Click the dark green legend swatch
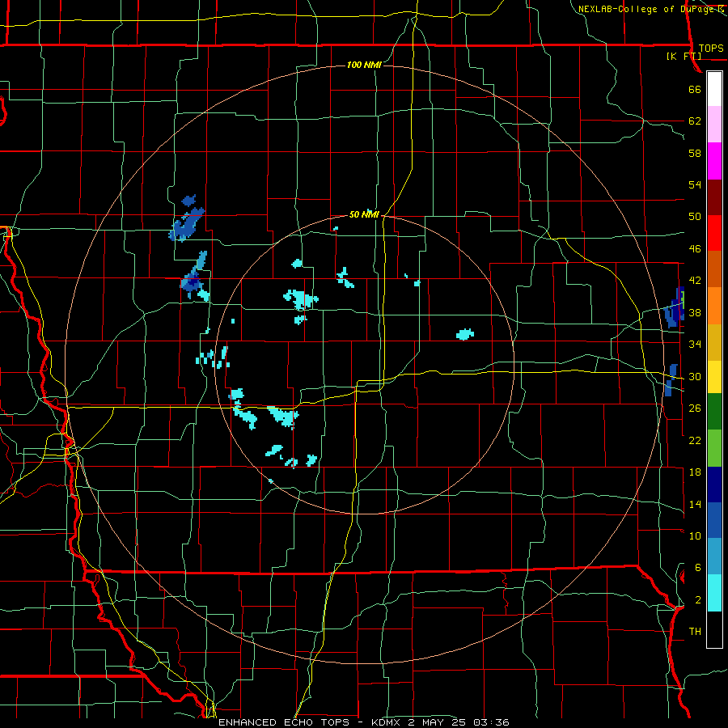The height and width of the screenshot is (728, 728). pyautogui.click(x=714, y=412)
